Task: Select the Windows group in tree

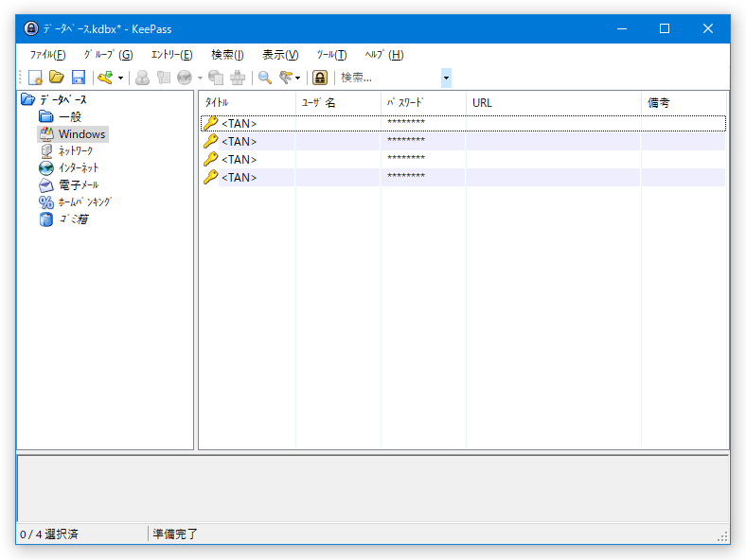Action: [x=81, y=134]
